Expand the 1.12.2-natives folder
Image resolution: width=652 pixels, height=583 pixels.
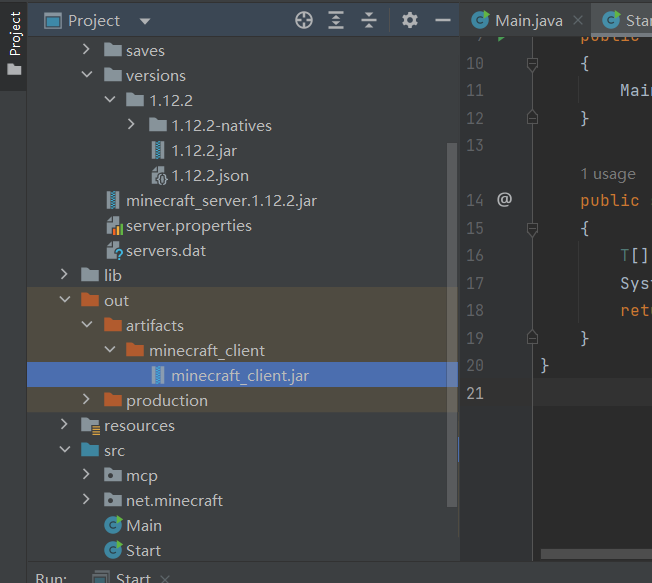[131, 124]
